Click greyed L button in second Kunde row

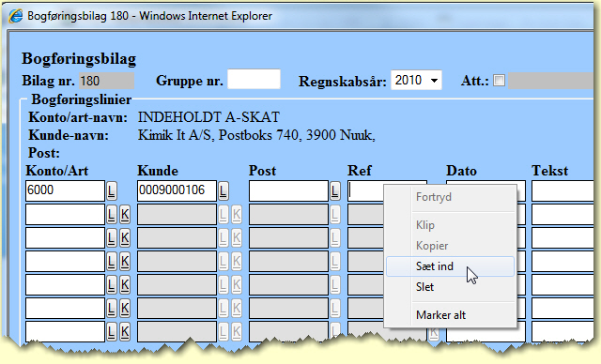pyautogui.click(x=223, y=214)
